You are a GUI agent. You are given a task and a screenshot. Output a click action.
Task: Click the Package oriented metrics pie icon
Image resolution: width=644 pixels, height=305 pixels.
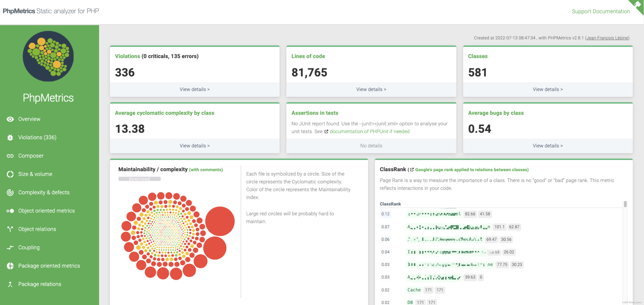click(10, 266)
